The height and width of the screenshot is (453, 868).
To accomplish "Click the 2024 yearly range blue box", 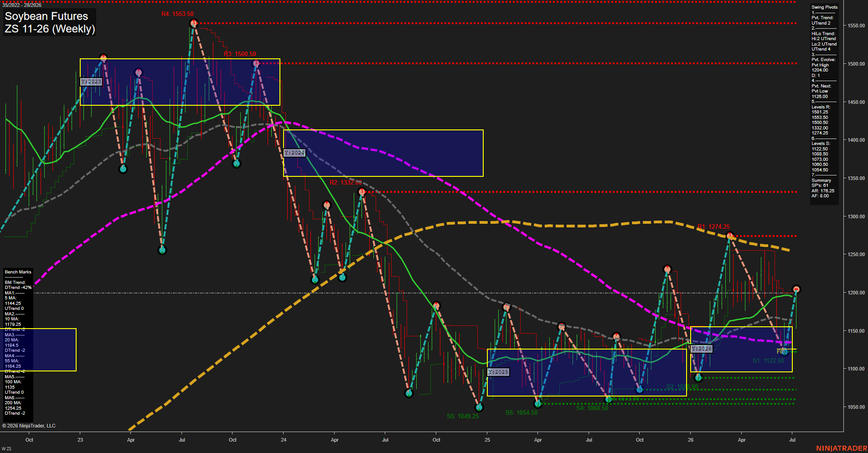I will pos(383,153).
